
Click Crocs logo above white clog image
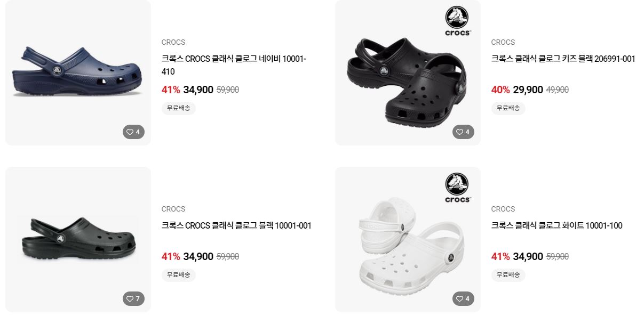point(458,188)
